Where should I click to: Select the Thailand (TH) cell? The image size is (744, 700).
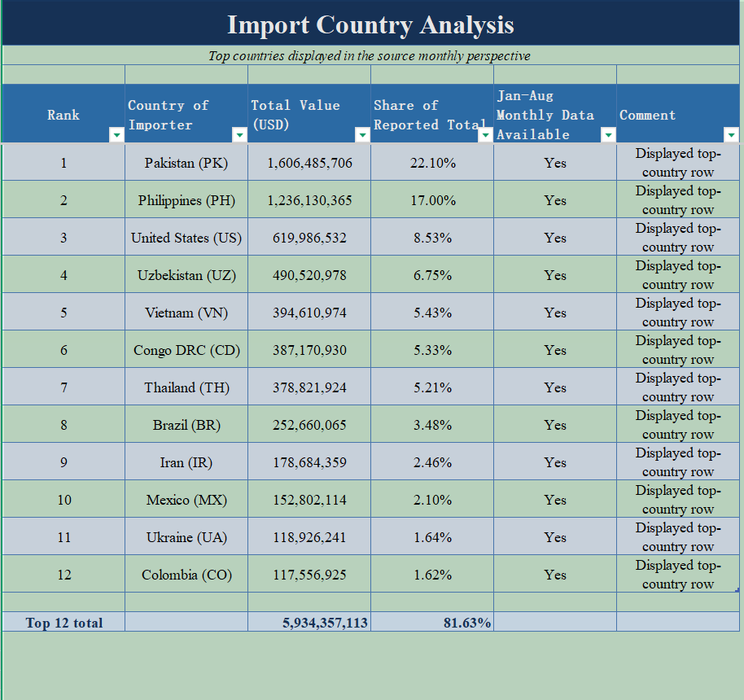click(186, 387)
